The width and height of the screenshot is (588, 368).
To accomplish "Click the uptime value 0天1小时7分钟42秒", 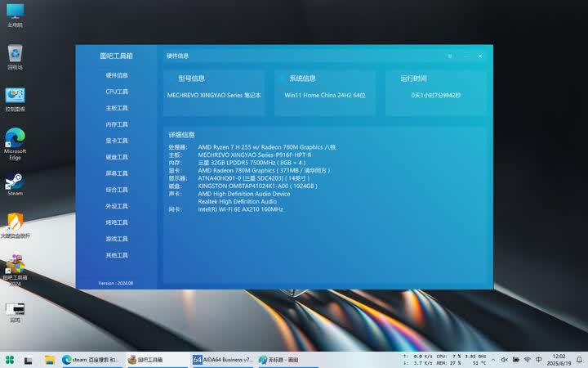I will click(x=436, y=96).
